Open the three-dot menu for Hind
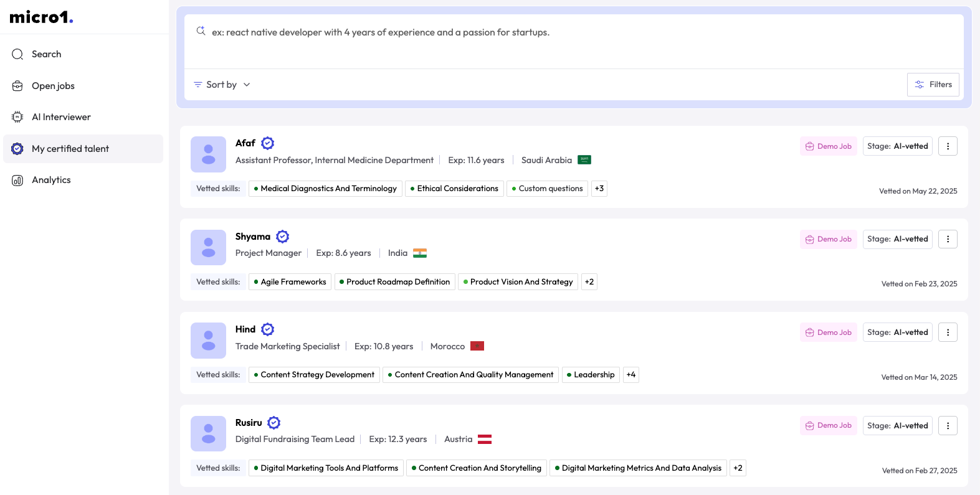The image size is (980, 495). click(x=948, y=332)
